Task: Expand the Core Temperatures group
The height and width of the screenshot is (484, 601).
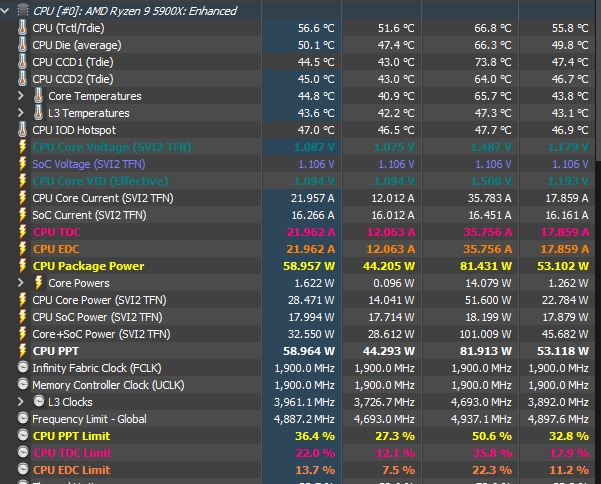Action: click(x=21, y=96)
